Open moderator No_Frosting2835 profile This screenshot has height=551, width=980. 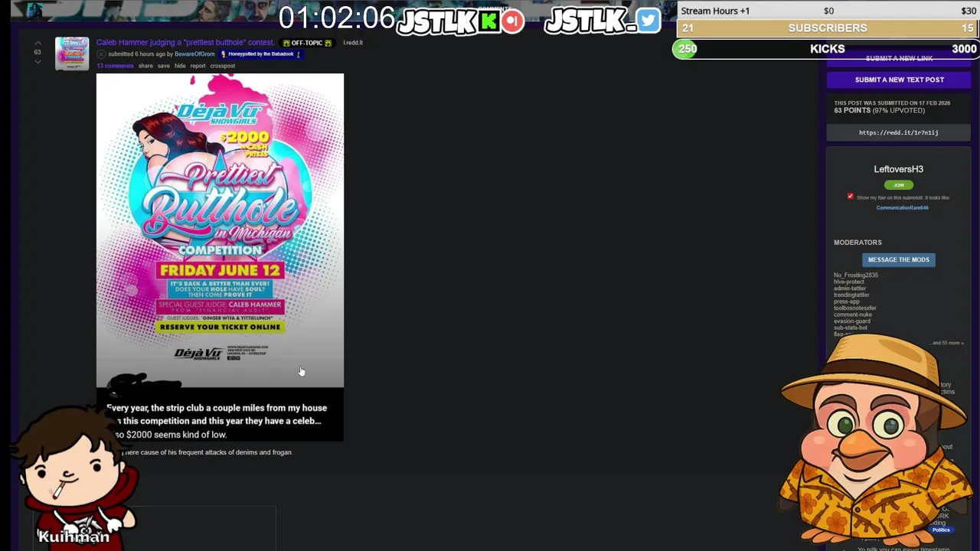tap(856, 275)
